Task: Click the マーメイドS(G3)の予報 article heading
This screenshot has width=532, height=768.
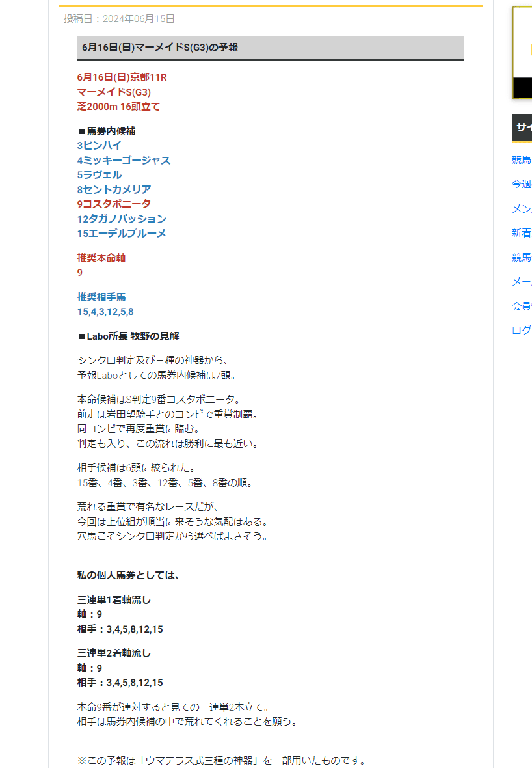Action: (160, 48)
